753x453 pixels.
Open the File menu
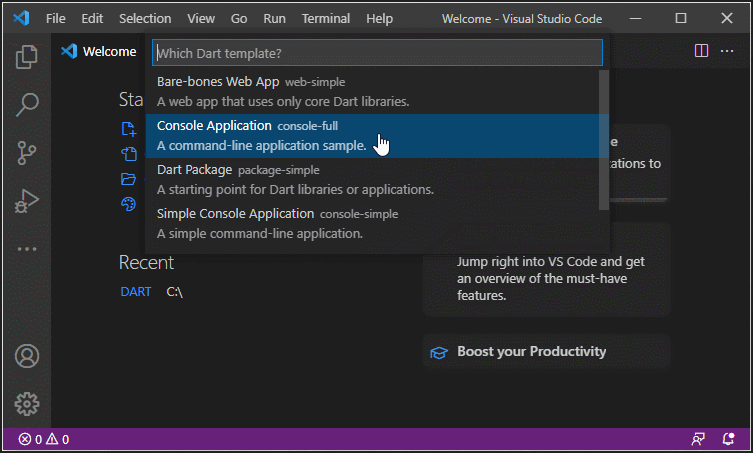[x=56, y=18]
